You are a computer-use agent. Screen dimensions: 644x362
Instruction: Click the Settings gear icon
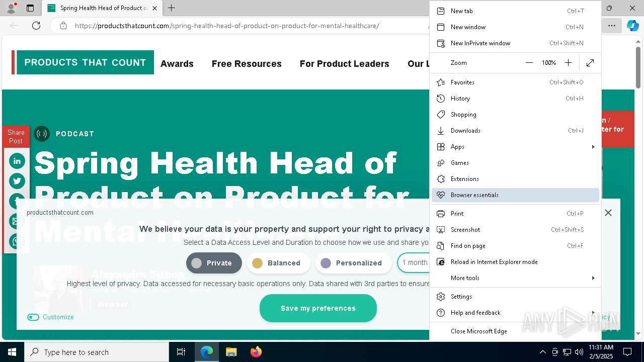coord(441,297)
